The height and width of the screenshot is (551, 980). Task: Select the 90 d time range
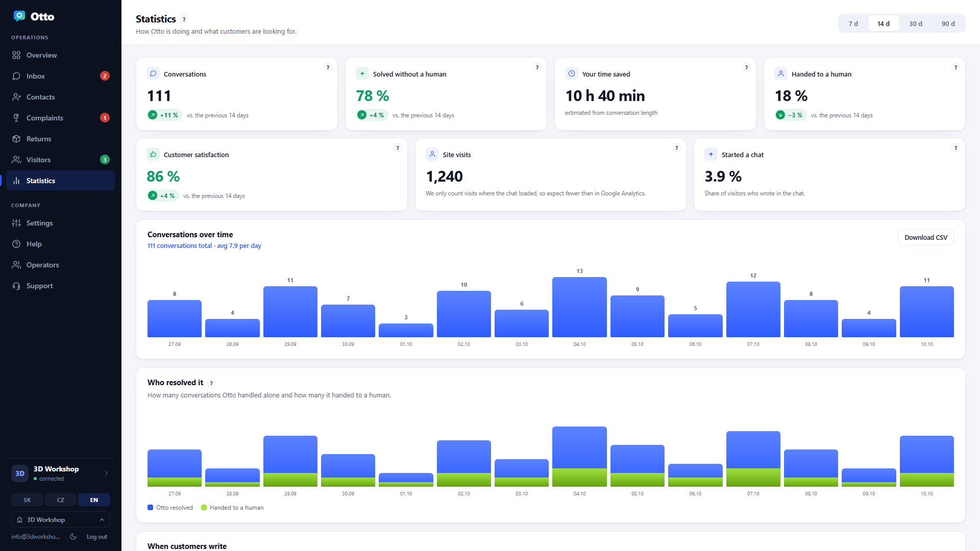[x=948, y=23]
